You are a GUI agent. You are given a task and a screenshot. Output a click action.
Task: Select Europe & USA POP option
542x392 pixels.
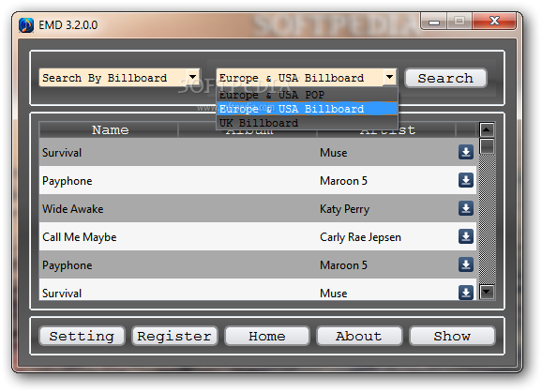(307, 95)
